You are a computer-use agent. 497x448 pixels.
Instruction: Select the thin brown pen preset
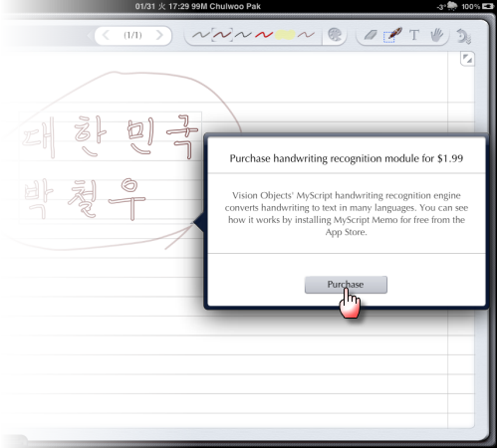306,35
